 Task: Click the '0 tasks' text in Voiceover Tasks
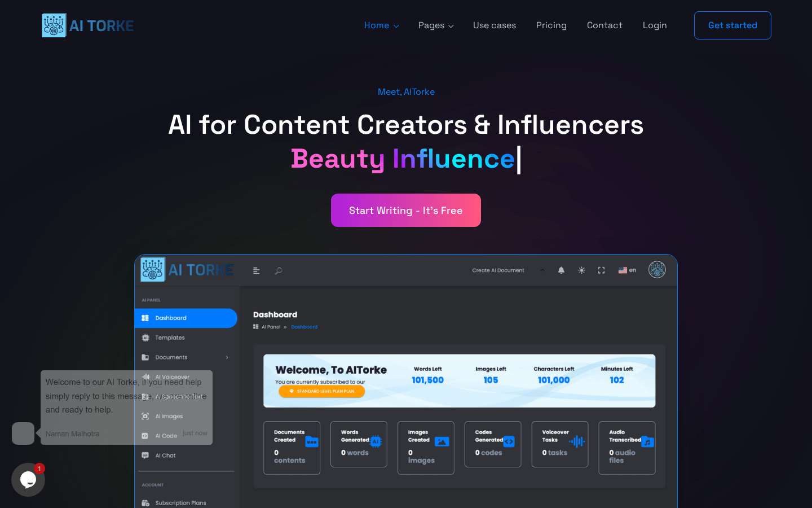tap(555, 453)
